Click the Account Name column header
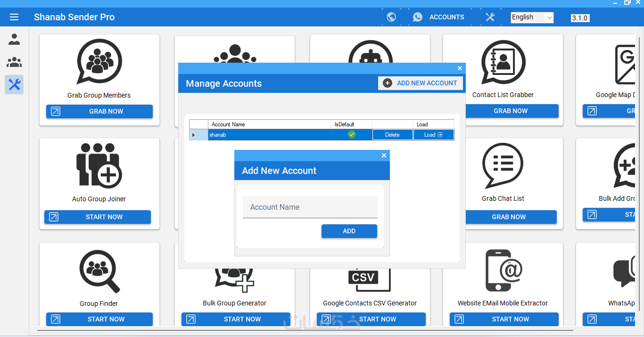This screenshot has height=337, width=644. (270, 124)
